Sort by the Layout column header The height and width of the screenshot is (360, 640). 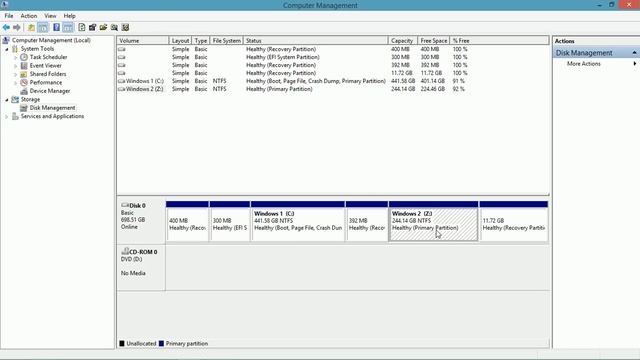coord(180,40)
